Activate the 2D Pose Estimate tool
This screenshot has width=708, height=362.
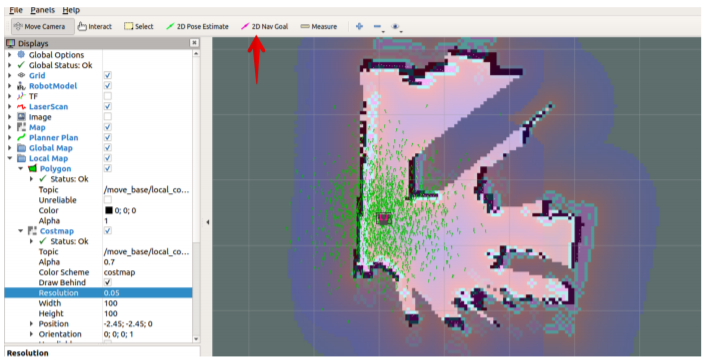197,27
